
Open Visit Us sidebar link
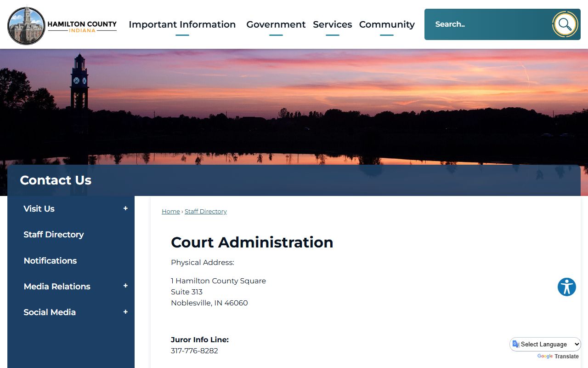39,209
